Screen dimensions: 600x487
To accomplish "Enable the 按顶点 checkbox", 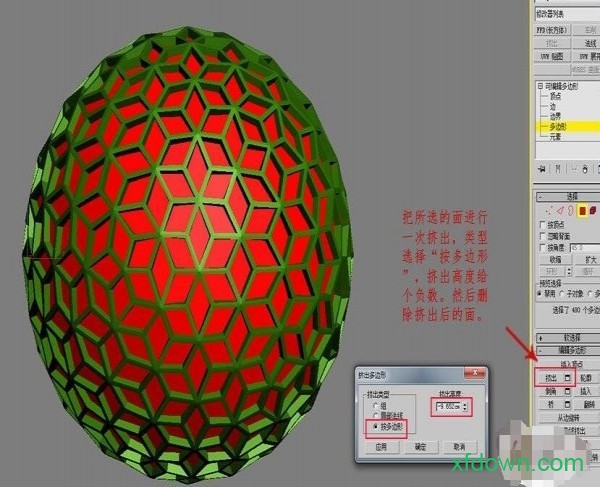I will (x=541, y=224).
